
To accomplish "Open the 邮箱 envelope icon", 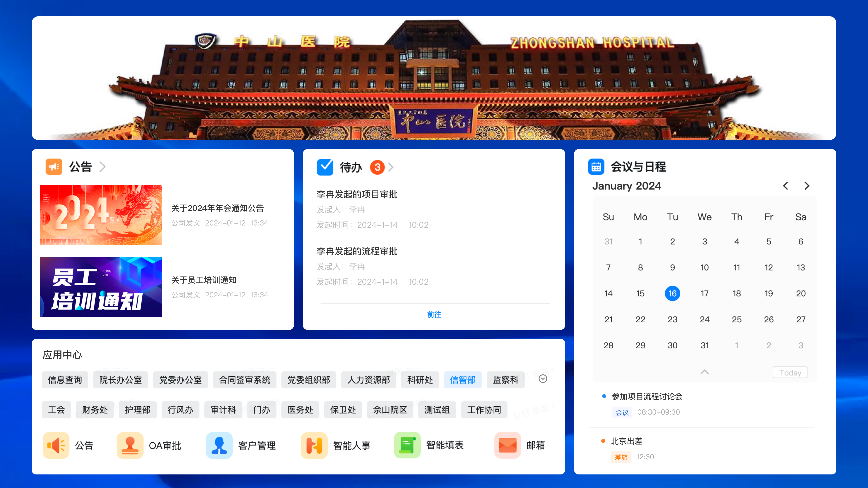I will 507,445.
